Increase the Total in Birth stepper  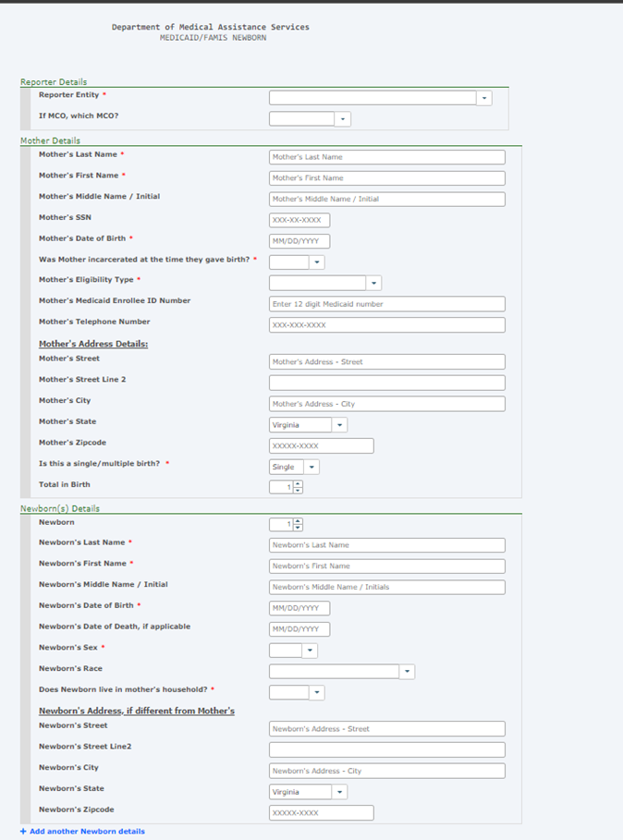pyautogui.click(x=298, y=484)
